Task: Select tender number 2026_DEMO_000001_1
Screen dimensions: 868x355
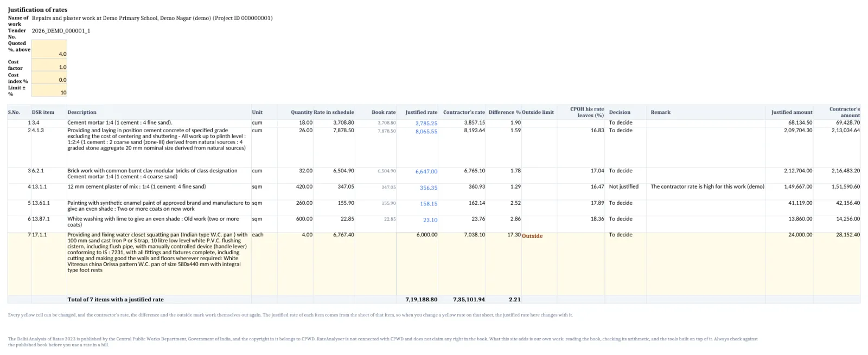Action: point(61,31)
